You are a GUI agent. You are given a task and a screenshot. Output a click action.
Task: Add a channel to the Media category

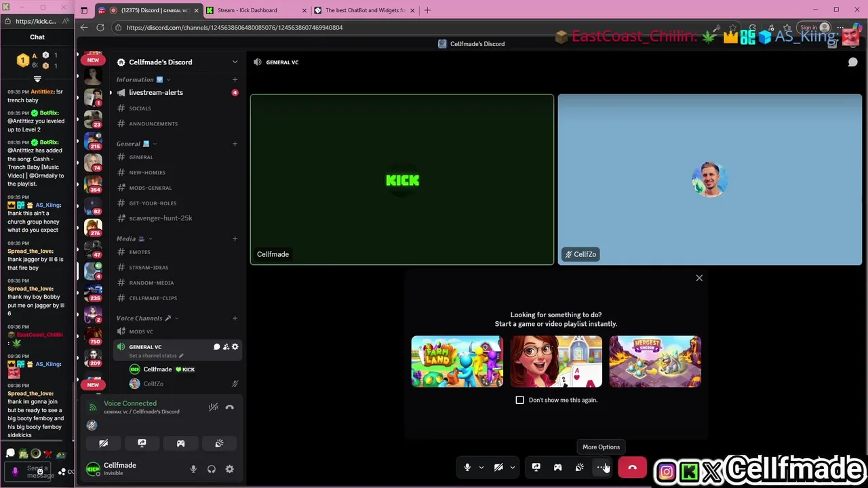[235, 239]
